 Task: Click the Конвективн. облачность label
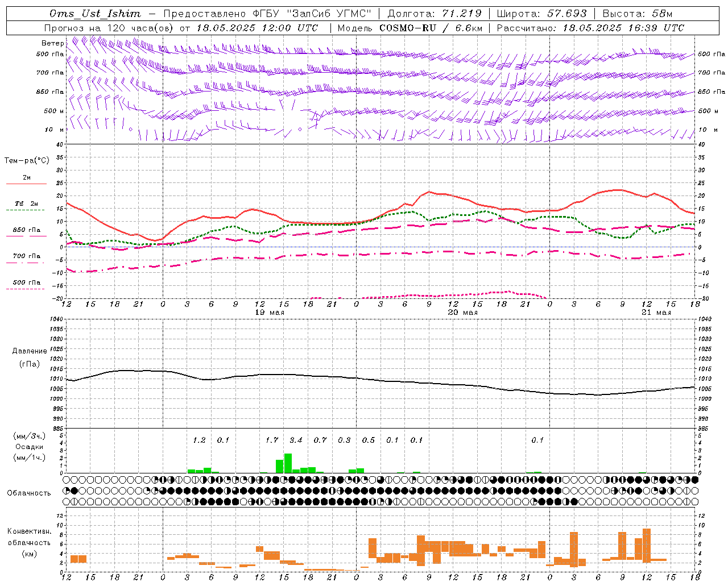(x=29, y=537)
